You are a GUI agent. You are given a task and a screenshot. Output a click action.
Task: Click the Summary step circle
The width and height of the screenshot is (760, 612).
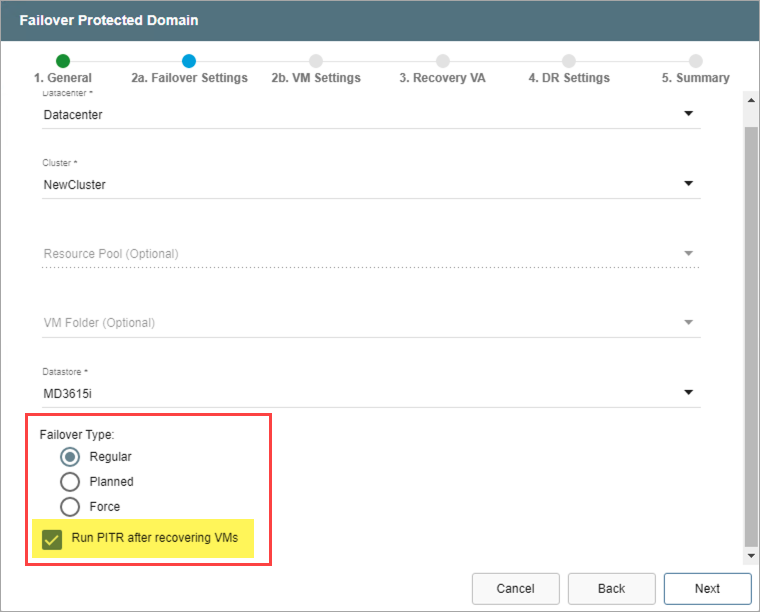[695, 61]
